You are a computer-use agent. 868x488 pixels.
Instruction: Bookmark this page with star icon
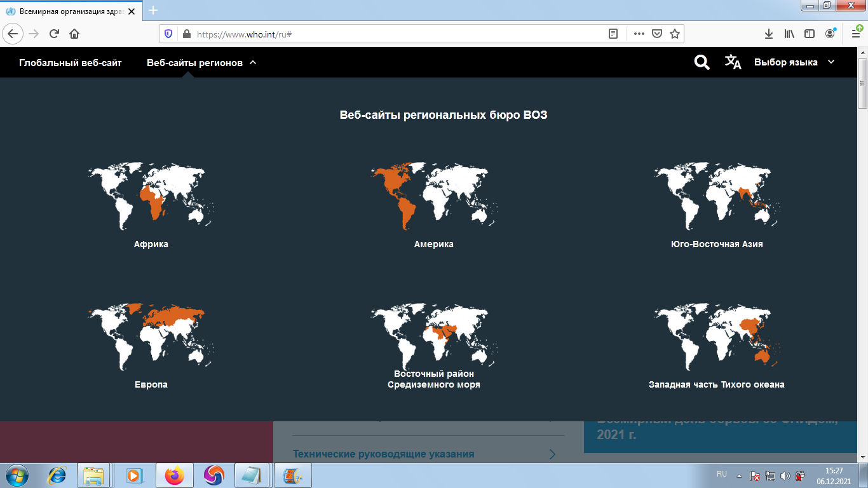(x=675, y=34)
